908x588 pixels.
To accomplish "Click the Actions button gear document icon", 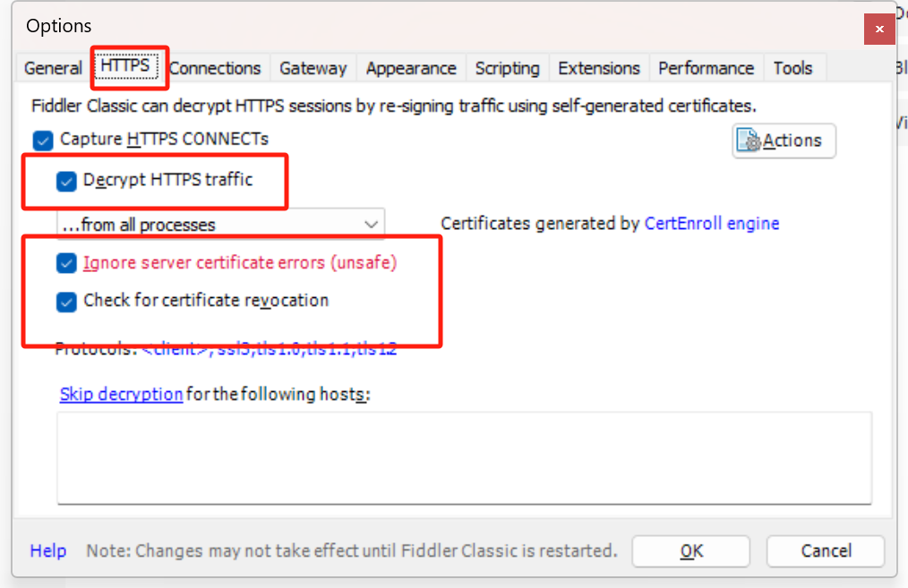I will coord(749,140).
